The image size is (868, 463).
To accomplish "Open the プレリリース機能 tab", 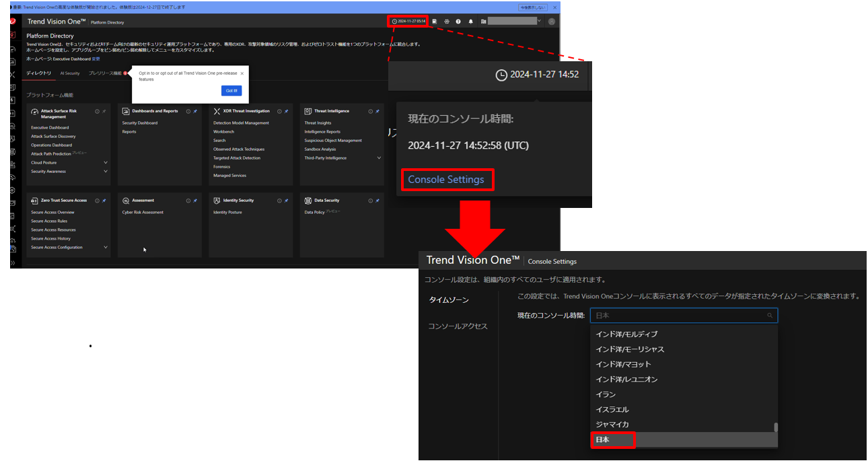I will (106, 73).
